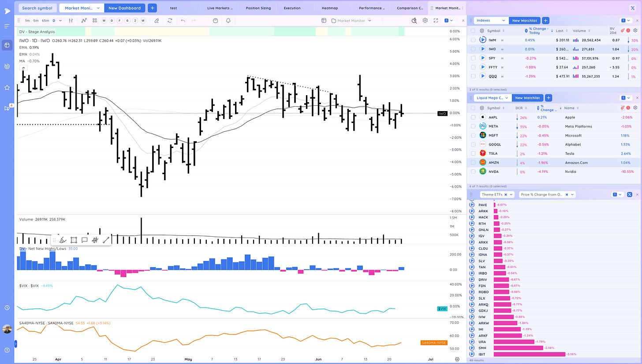Screen dimensions: 642x364
Task: Open the favorites star sidebar icon
Action: pyautogui.click(x=7, y=87)
